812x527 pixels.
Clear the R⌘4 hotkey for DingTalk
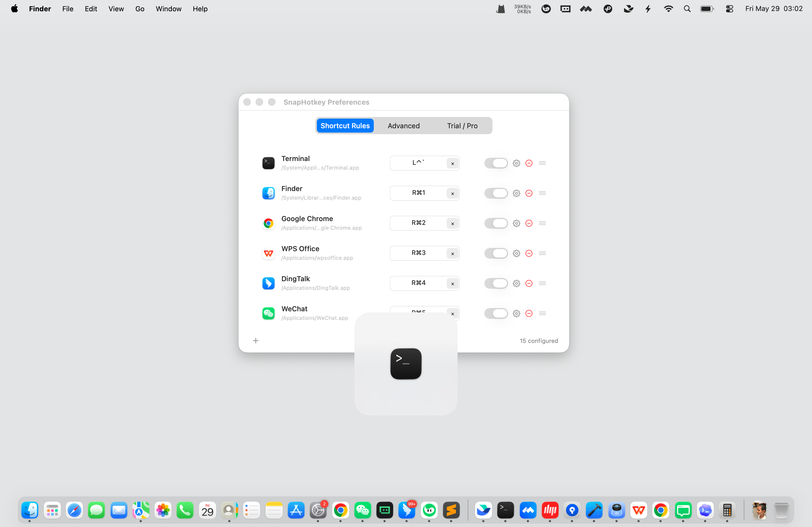click(x=452, y=283)
